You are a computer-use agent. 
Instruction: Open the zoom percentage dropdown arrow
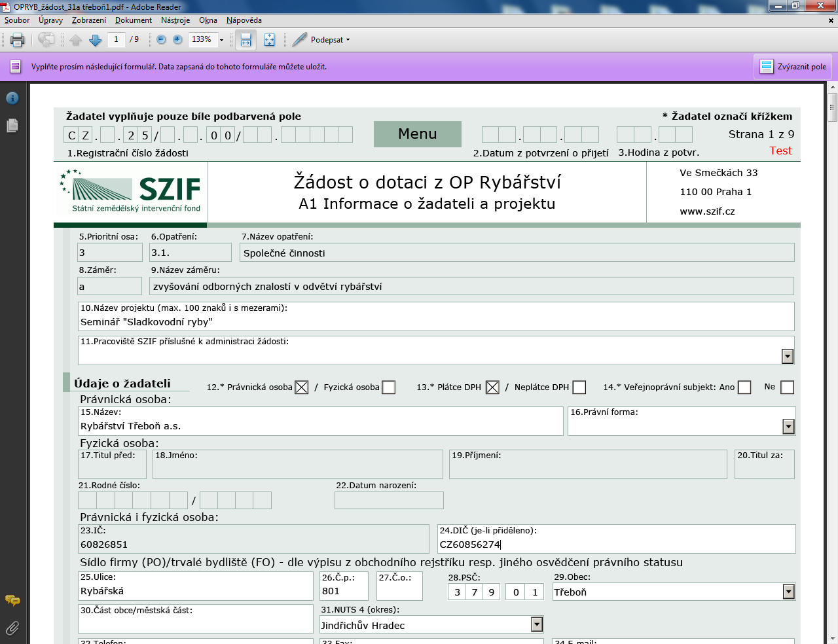click(221, 40)
